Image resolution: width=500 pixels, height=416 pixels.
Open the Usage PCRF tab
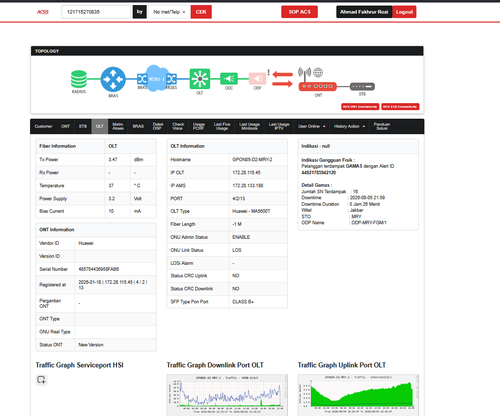(x=199, y=126)
